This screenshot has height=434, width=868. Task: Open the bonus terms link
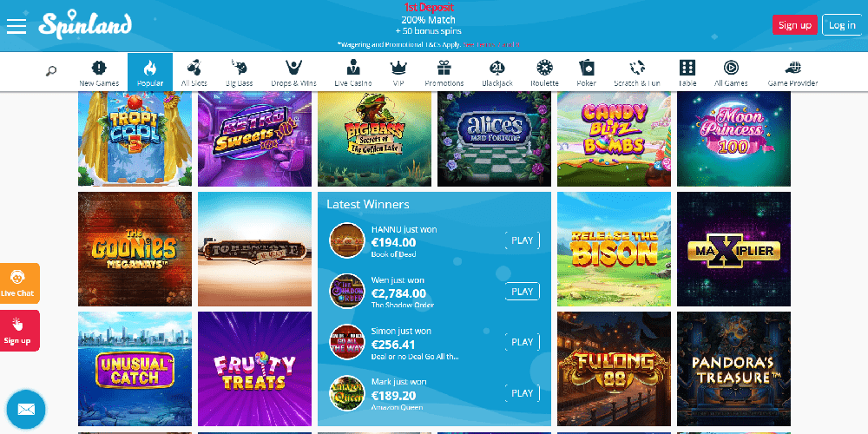point(491,44)
